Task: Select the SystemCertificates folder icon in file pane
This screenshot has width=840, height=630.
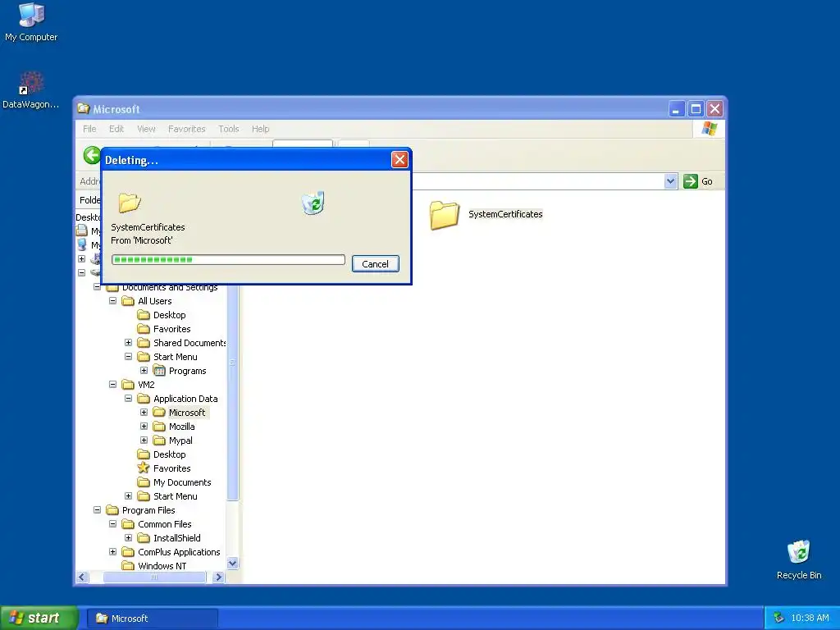Action: [444, 215]
